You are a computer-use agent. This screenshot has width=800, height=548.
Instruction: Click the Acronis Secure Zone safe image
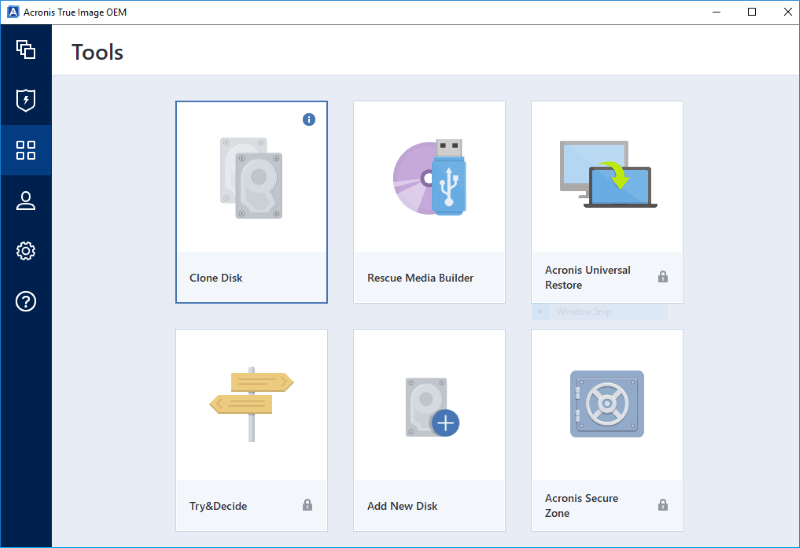point(607,404)
